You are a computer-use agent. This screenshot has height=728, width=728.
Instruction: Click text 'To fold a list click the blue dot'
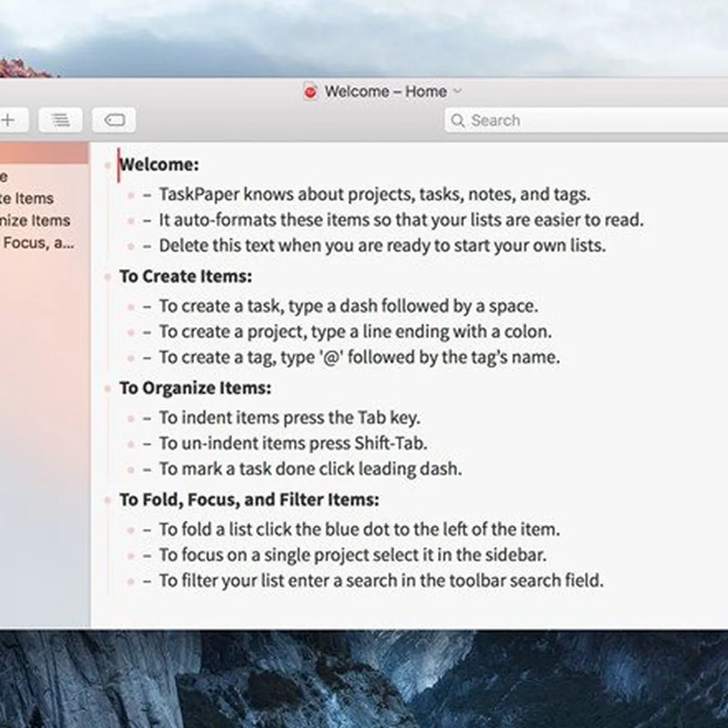pyautogui.click(x=359, y=529)
